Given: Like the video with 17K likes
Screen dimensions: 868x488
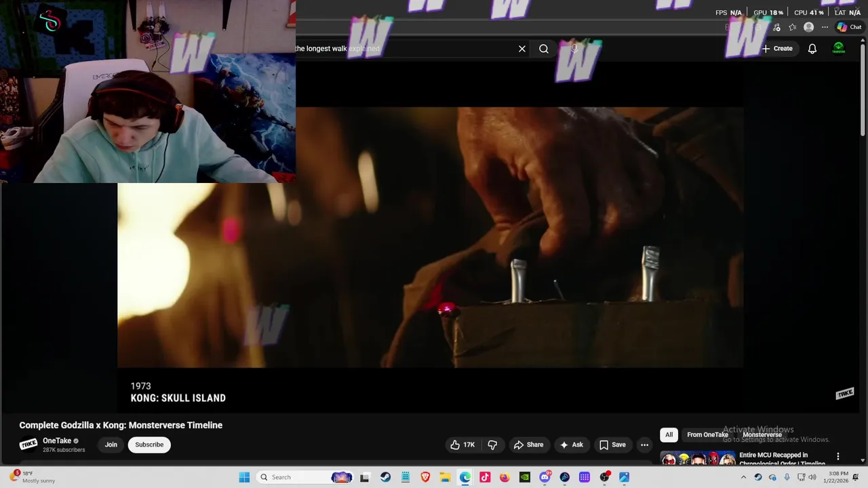Looking at the screenshot, I should [462, 445].
